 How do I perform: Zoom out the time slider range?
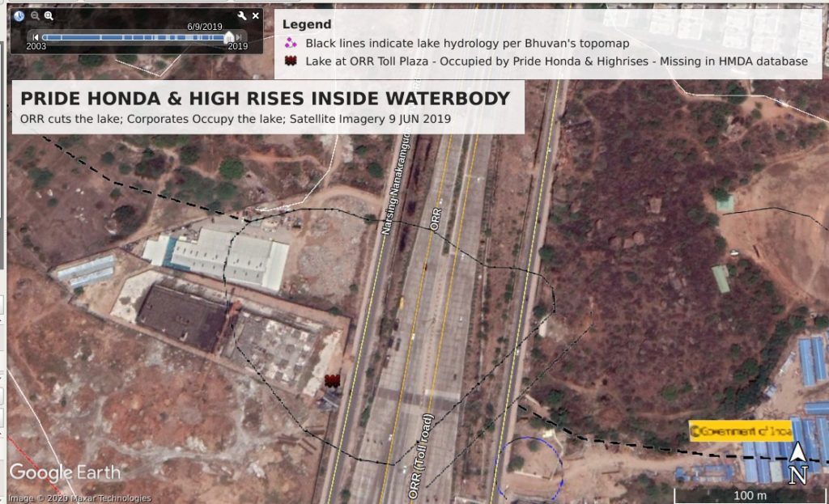[x=35, y=16]
